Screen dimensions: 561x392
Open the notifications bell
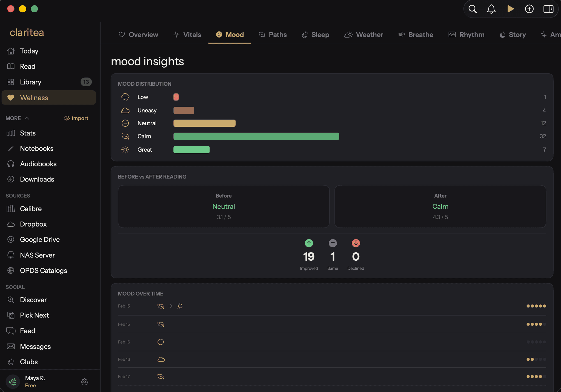(x=491, y=9)
